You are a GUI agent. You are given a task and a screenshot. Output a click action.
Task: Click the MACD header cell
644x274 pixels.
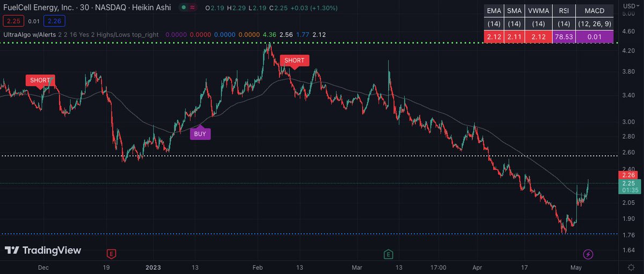[x=594, y=11]
